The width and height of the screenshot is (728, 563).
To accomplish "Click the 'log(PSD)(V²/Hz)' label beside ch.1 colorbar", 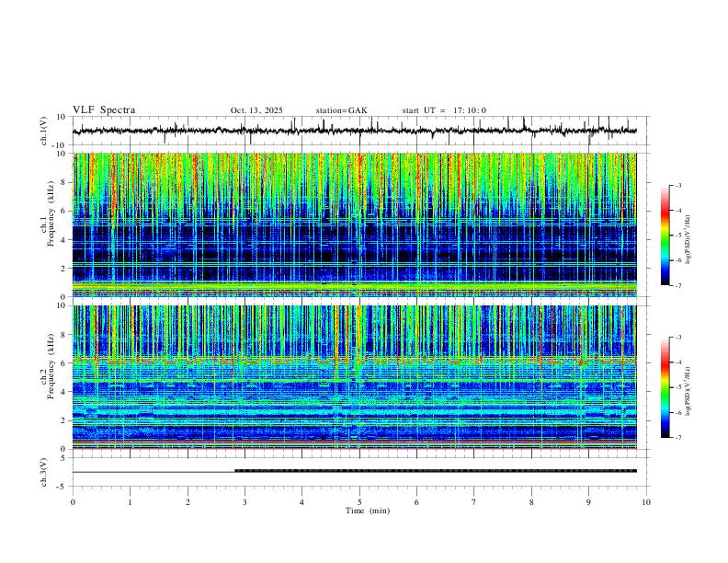I will 688,239.
